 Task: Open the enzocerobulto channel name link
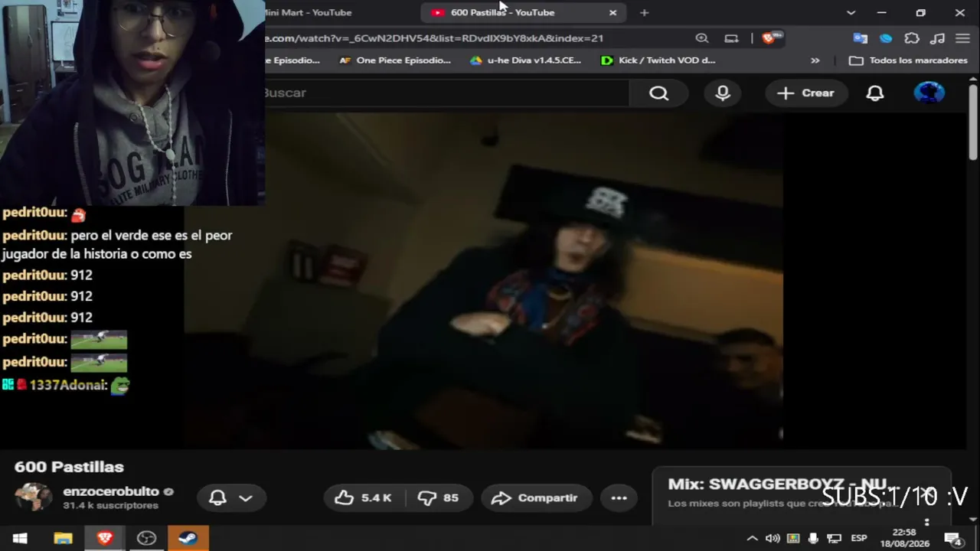click(111, 491)
